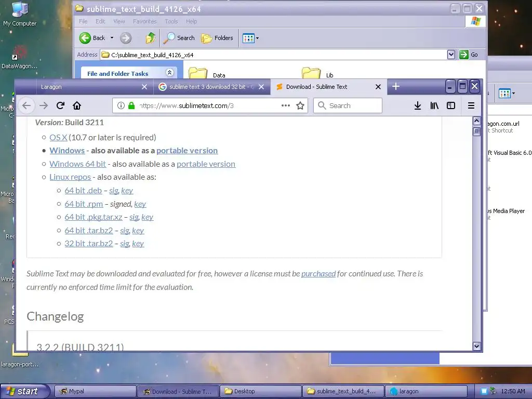The height and width of the screenshot is (399, 532).
Task: Close the Download - Sublime Text tab
Action: click(x=378, y=87)
